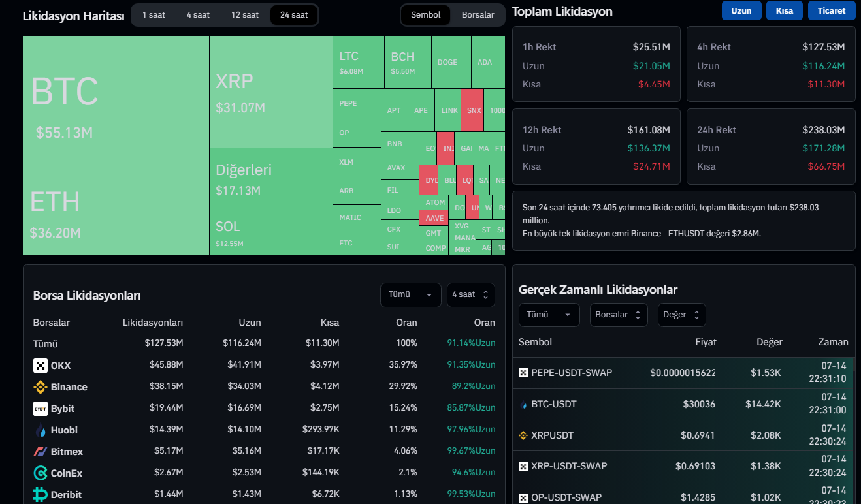Select the 24 saat tab
The width and height of the screenshot is (861, 504).
point(294,15)
